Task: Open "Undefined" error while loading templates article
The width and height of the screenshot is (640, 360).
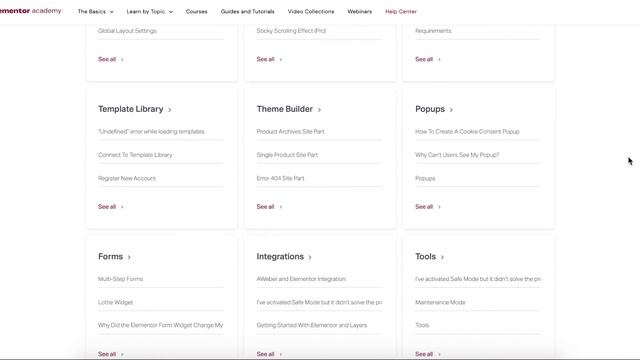Action: pos(151,131)
